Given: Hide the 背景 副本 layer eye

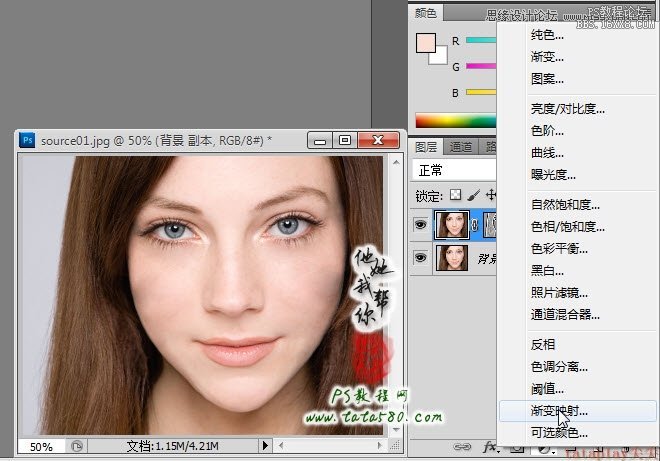Looking at the screenshot, I should click(420, 225).
